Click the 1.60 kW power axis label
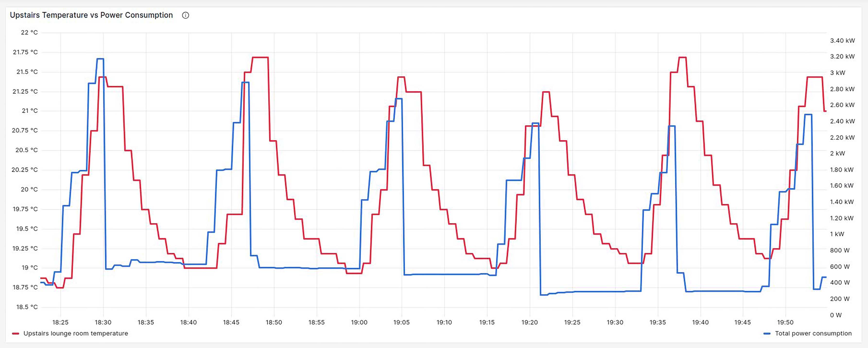868x348 pixels. coord(842,186)
